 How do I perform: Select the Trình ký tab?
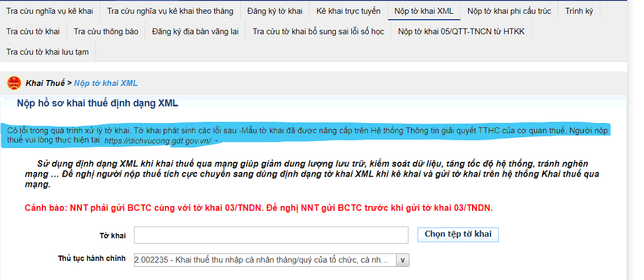[x=579, y=11]
